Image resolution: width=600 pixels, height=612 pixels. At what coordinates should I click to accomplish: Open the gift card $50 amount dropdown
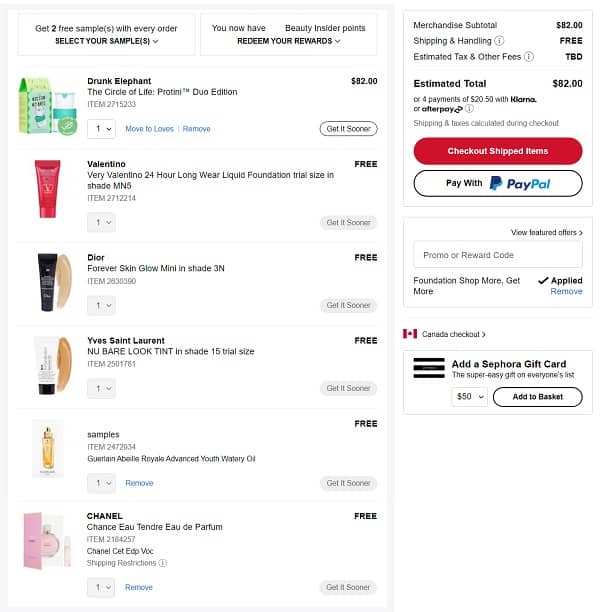(468, 397)
